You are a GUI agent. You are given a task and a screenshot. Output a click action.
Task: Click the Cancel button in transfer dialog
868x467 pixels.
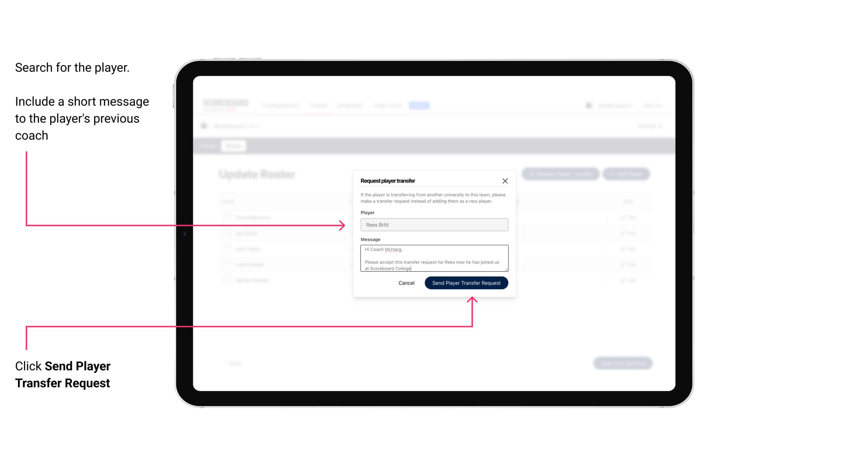406,282
